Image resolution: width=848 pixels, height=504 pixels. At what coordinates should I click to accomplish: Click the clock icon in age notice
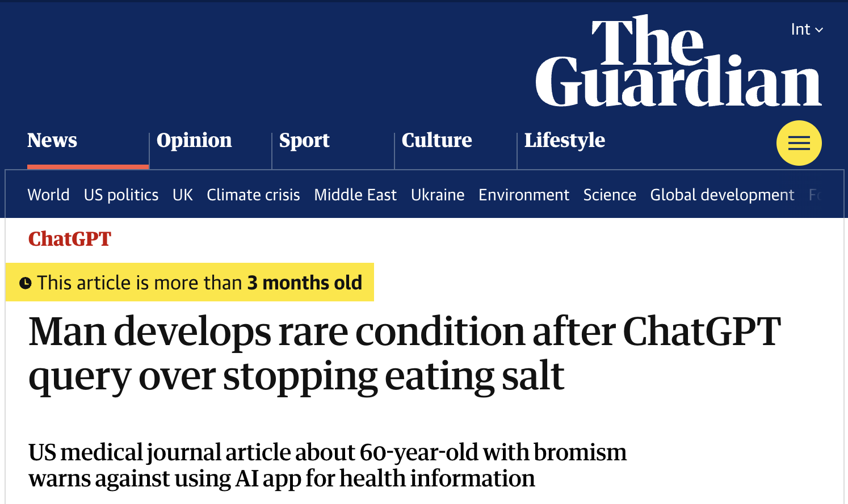[x=25, y=283]
